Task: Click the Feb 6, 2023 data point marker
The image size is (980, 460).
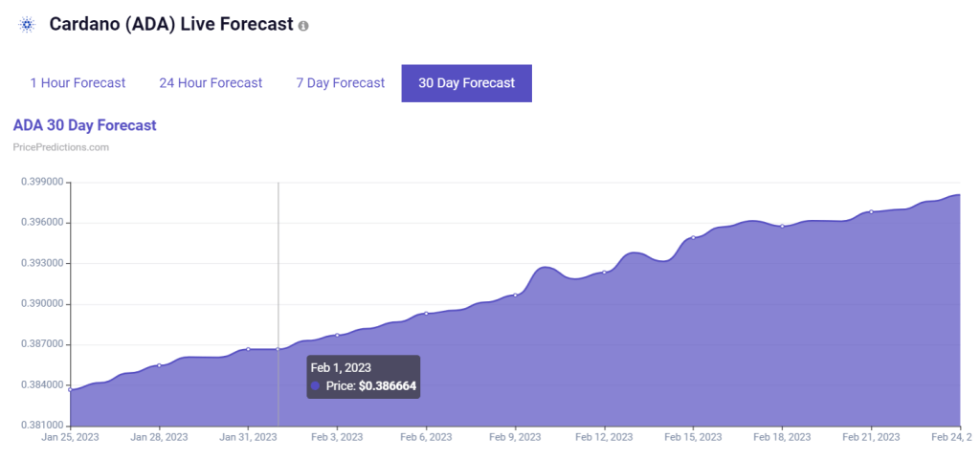Action: [x=426, y=314]
